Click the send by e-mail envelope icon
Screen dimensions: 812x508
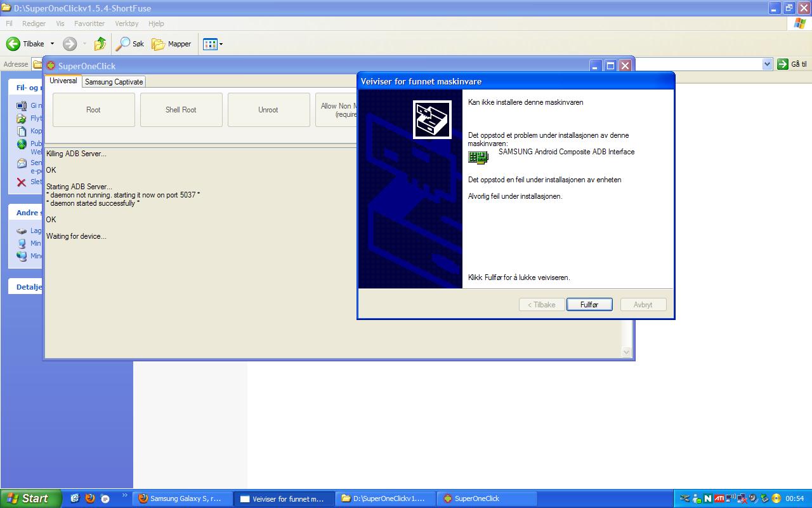[x=21, y=163]
